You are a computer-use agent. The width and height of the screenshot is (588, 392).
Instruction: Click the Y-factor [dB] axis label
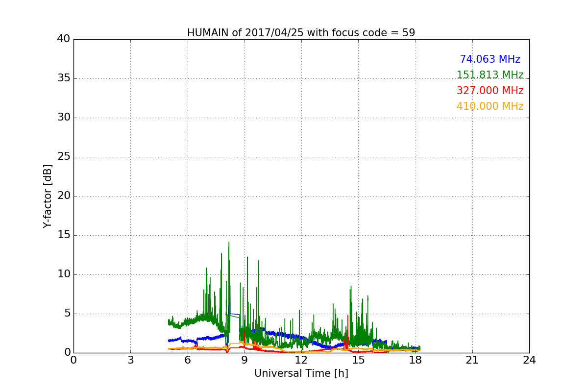[48, 196]
